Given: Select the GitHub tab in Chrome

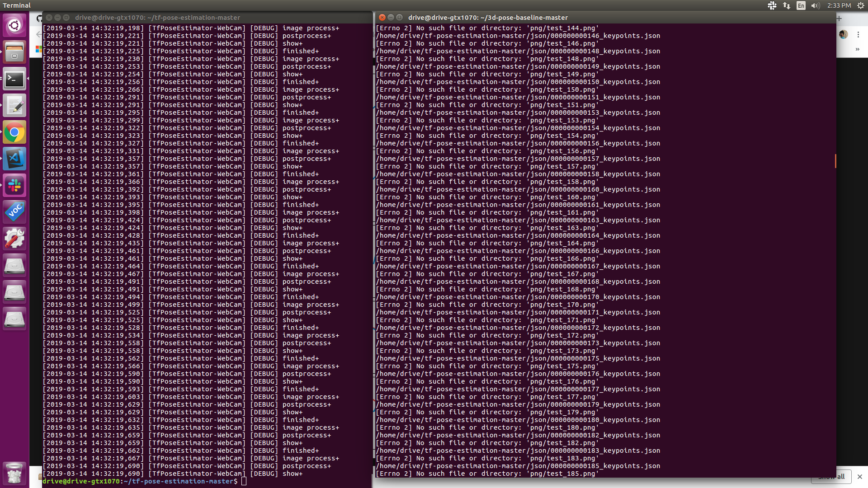Looking at the screenshot, I should click(x=39, y=18).
